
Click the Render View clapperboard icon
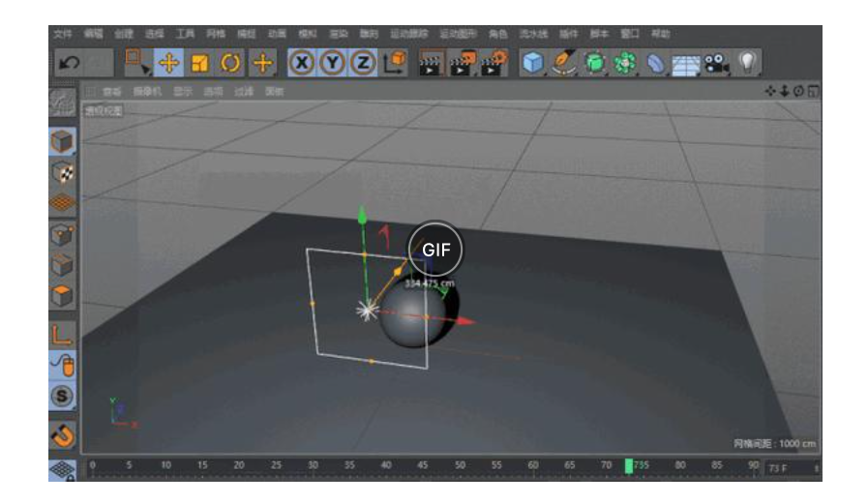click(430, 64)
